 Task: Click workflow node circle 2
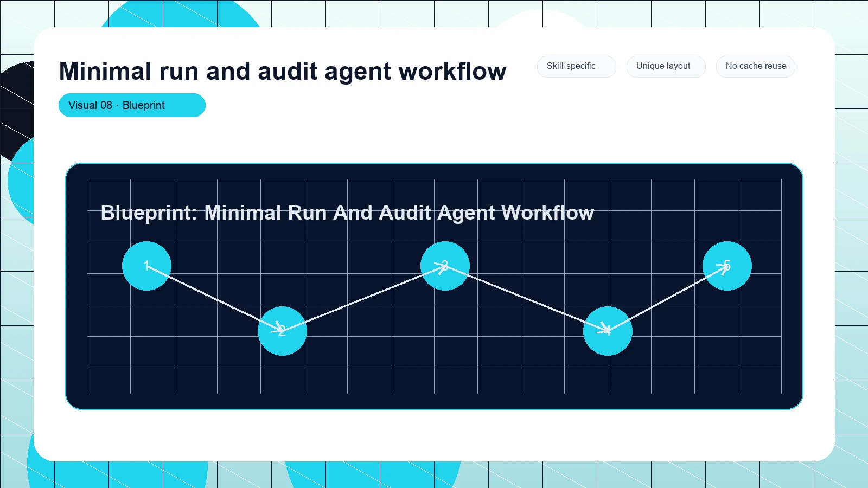coord(282,331)
